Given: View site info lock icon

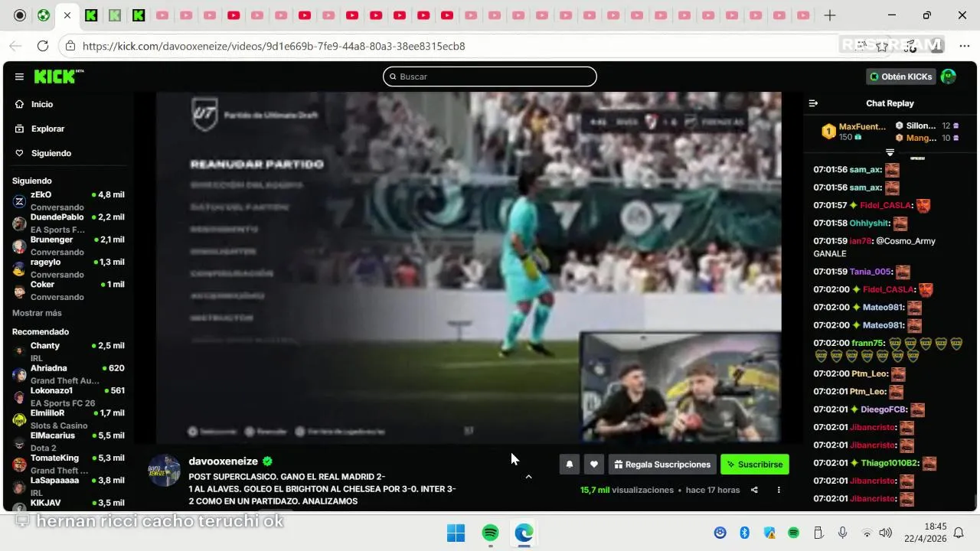Looking at the screenshot, I should tap(70, 46).
